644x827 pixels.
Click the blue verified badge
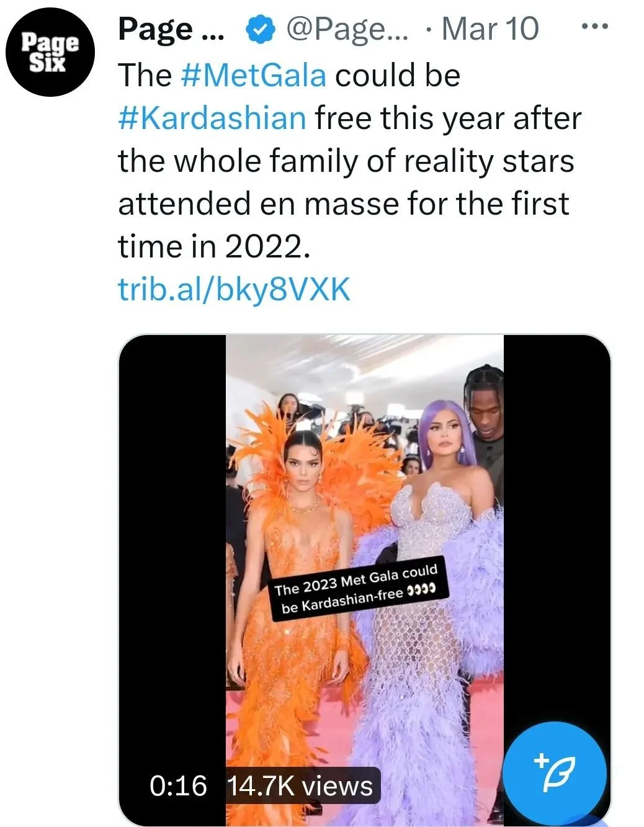[261, 29]
